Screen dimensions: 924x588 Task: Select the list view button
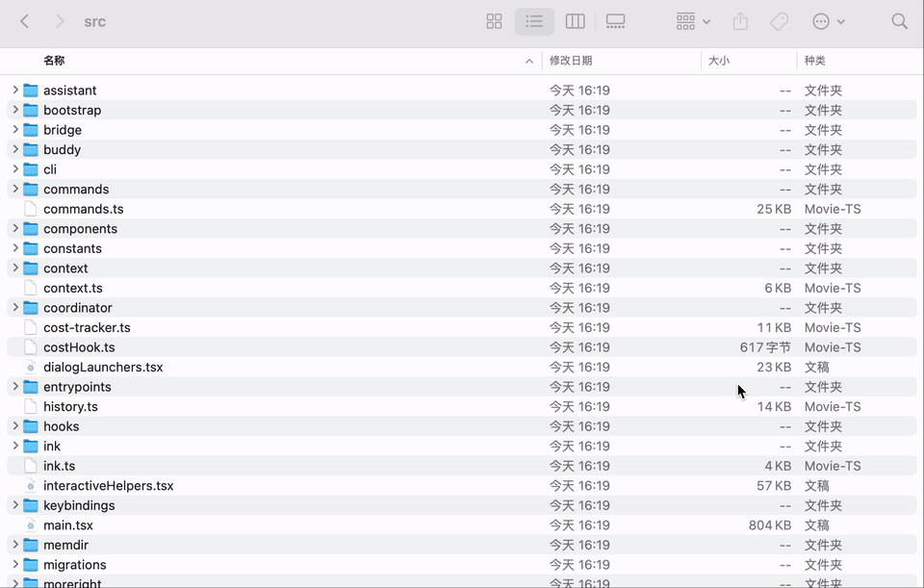point(534,21)
